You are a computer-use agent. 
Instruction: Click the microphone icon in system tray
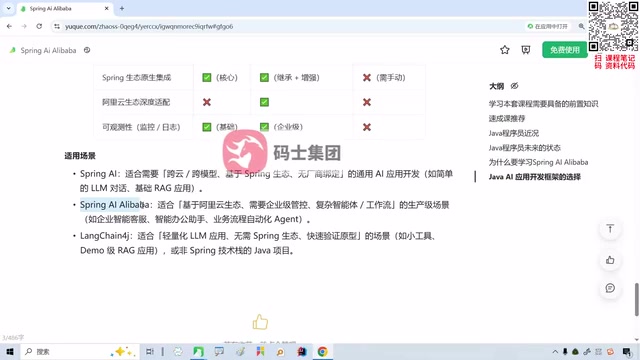tap(565, 351)
